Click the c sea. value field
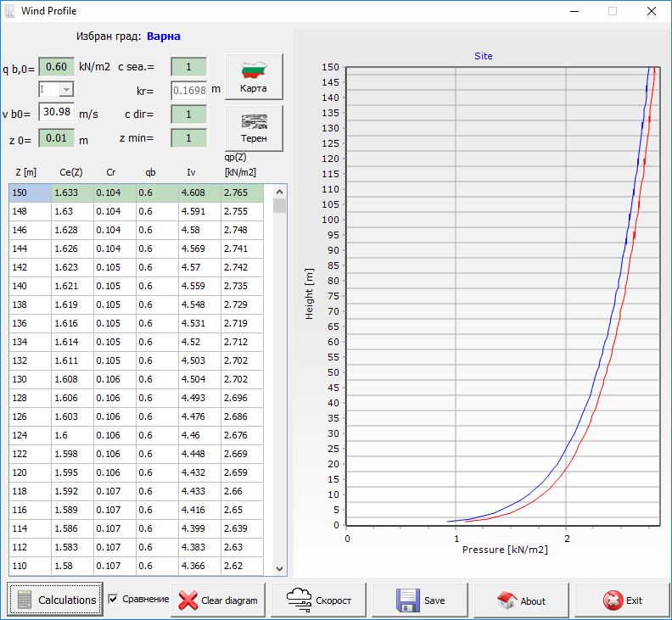 (188, 67)
